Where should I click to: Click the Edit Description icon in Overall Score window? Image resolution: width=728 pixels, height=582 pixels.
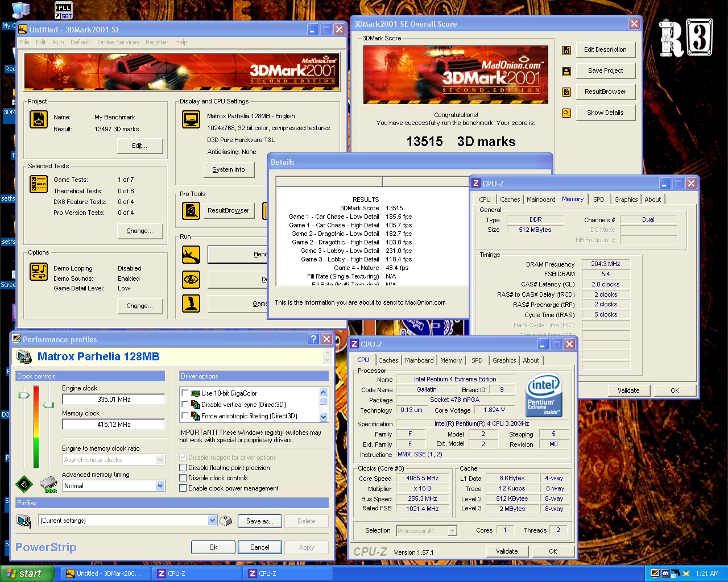[566, 50]
